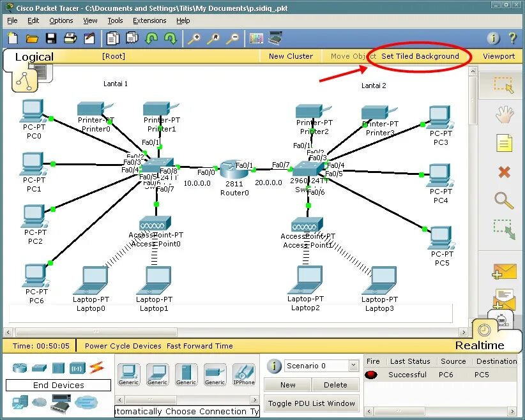Pick the Generic laptop end device
This screenshot has height=420, width=525.
click(x=157, y=375)
